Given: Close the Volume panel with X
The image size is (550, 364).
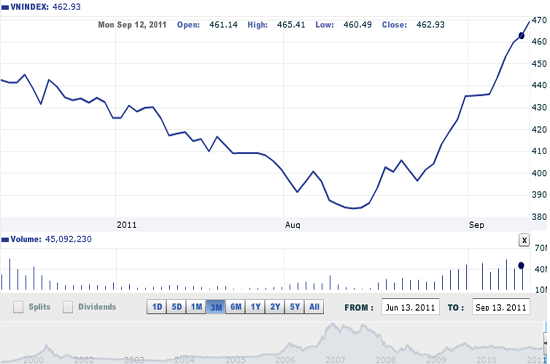Looking at the screenshot, I should [524, 240].
